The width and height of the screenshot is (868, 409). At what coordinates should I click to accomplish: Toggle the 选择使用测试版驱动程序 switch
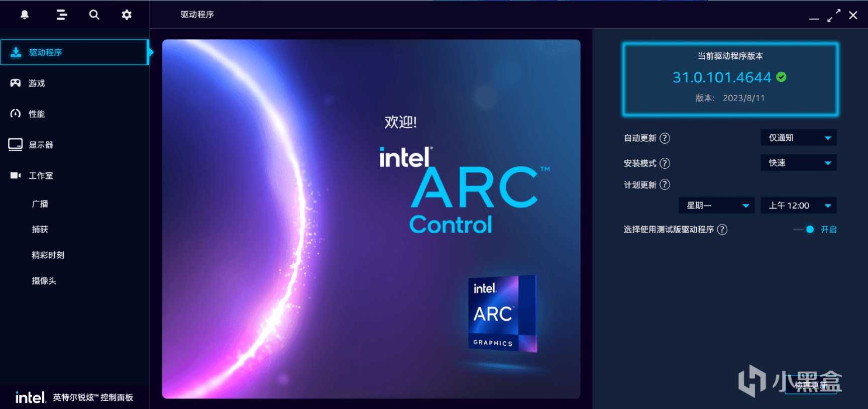[804, 230]
